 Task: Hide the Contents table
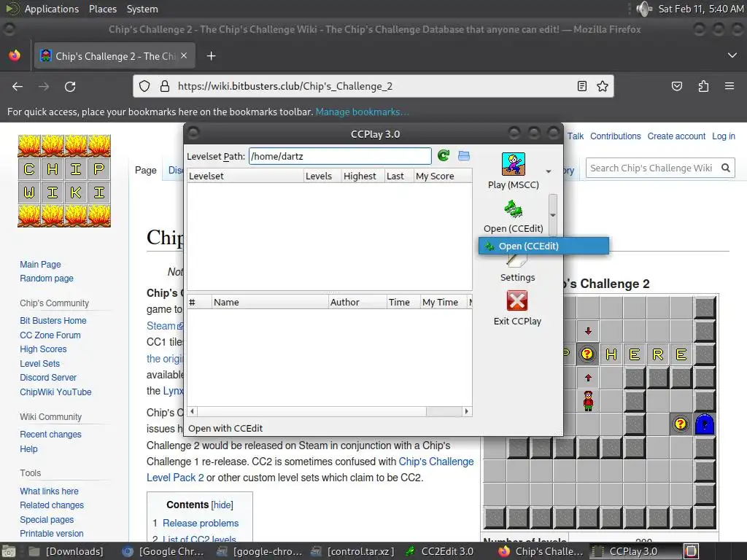pyautogui.click(x=222, y=505)
